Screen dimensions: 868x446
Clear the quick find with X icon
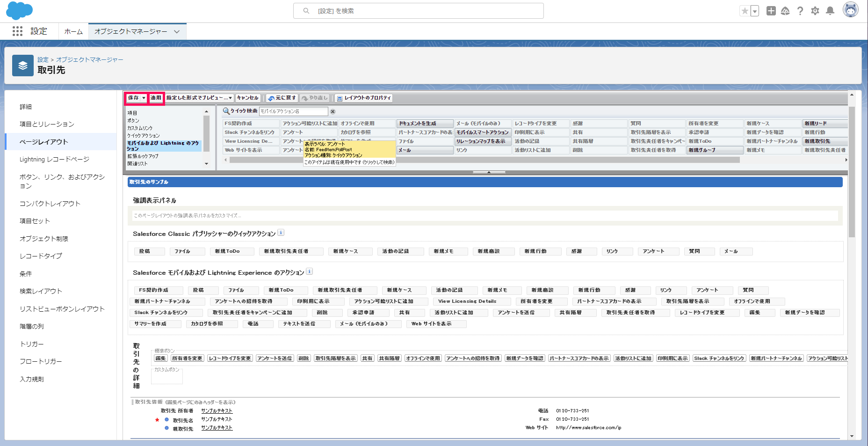(x=333, y=111)
